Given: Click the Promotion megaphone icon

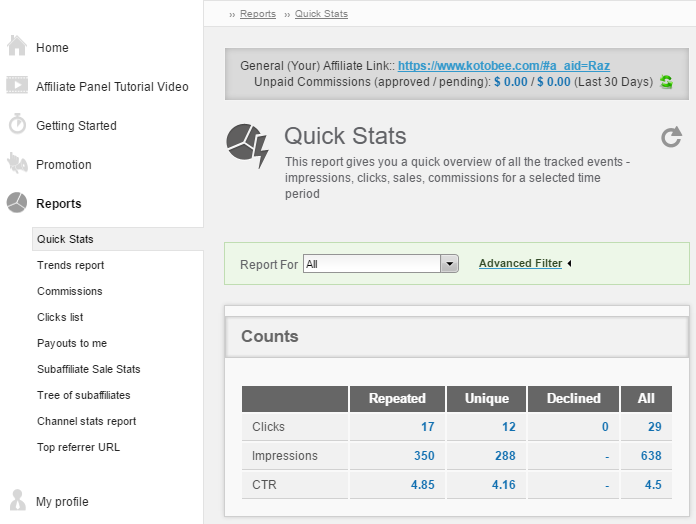Looking at the screenshot, I should 17,164.
